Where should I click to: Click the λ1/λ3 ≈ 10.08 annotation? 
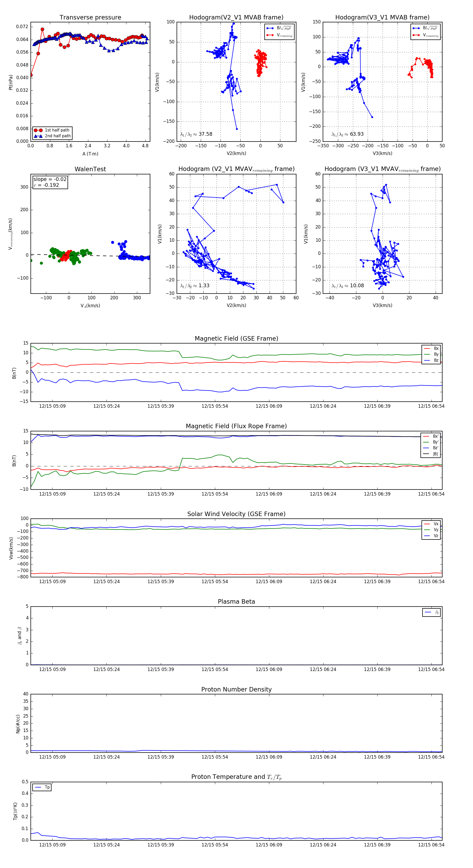coord(347,286)
